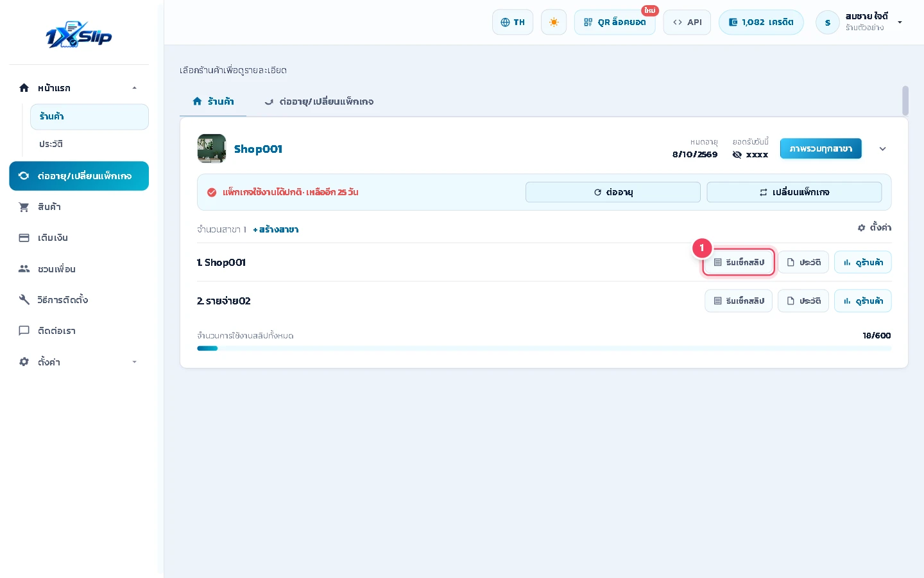Click the 1,082 เครดิต credit balance

click(x=761, y=22)
